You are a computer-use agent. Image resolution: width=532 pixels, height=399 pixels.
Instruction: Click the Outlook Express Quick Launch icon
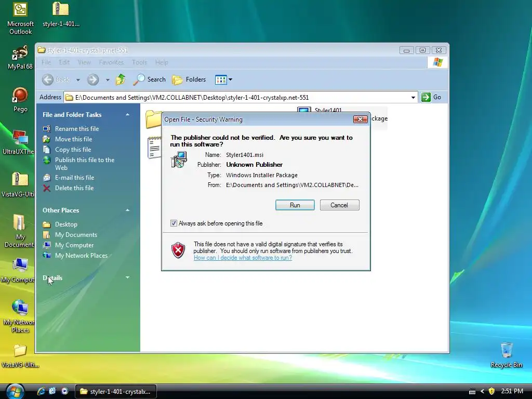point(52,391)
